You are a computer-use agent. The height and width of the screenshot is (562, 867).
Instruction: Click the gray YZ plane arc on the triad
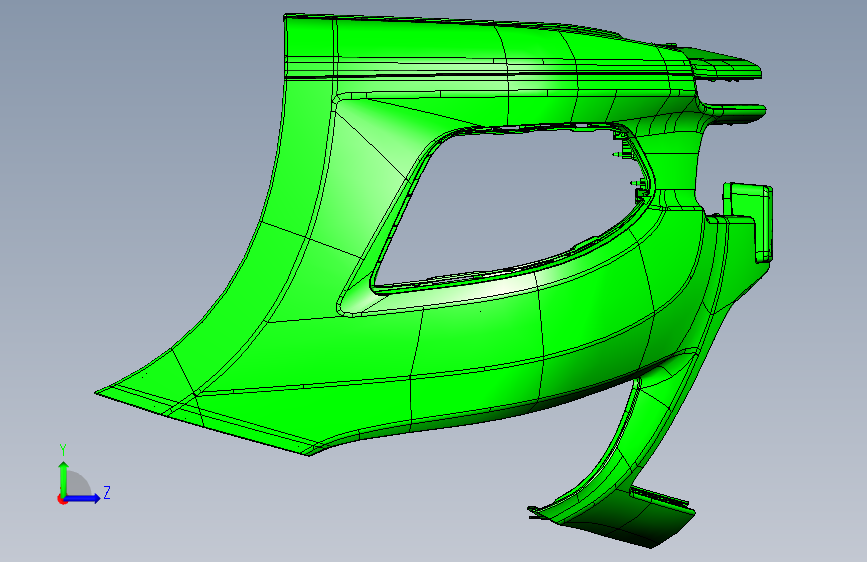click(79, 483)
